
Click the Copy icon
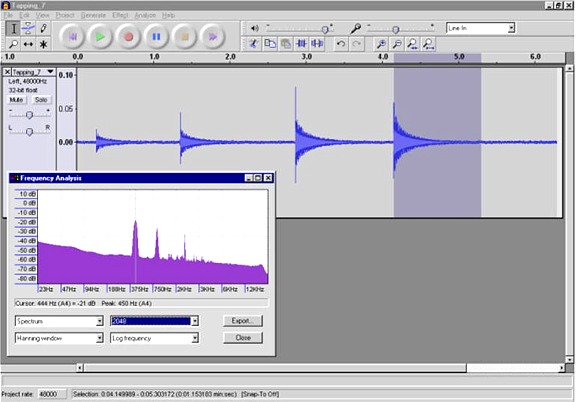pos(270,44)
